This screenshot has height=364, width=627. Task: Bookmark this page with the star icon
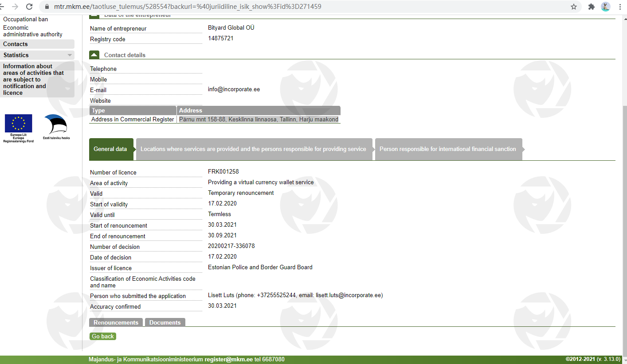click(x=573, y=7)
